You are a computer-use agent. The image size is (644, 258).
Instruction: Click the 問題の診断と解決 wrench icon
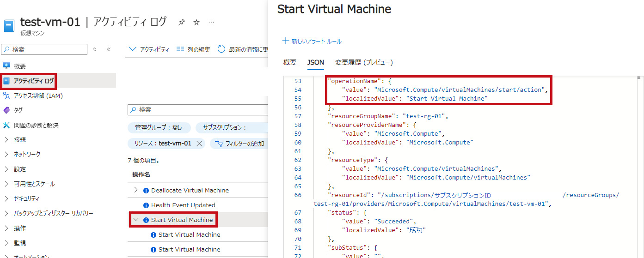pos(6,125)
